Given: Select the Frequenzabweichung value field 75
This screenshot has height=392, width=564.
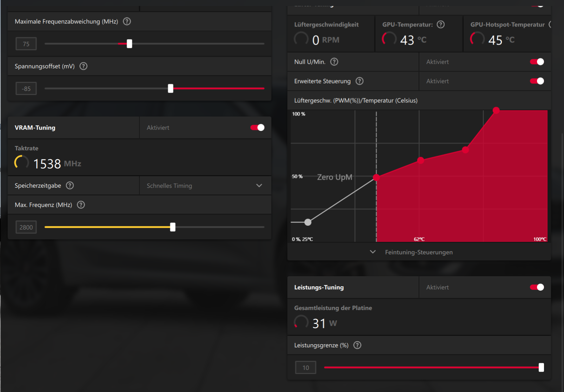Looking at the screenshot, I should (26, 44).
